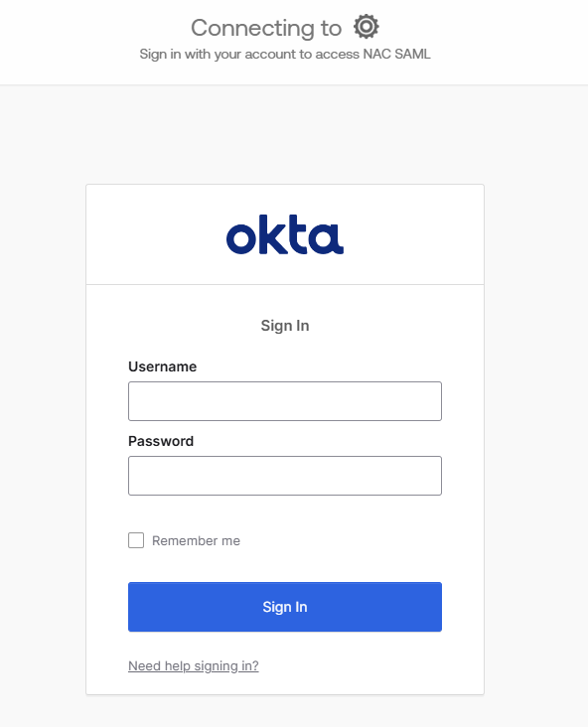Click the letter k in okta logo
Screen dimensions: 588x727
[269, 234]
